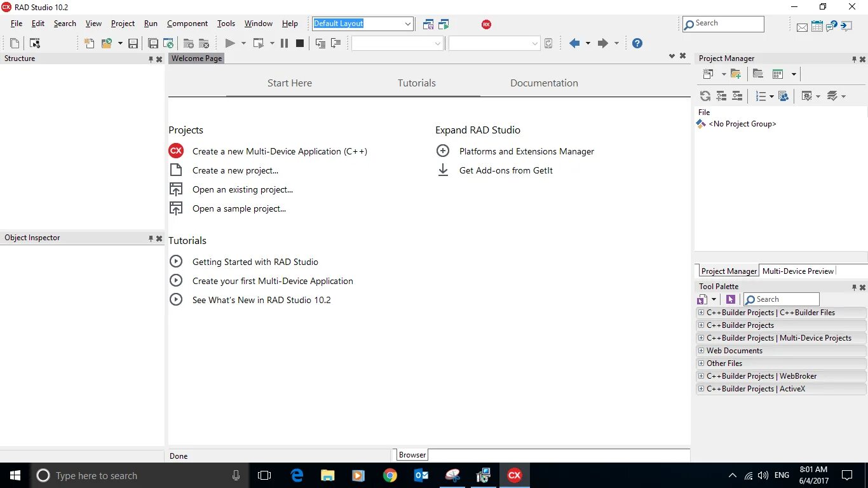Click the Refresh icon in Project Manager
The image size is (868, 488).
[x=705, y=96]
